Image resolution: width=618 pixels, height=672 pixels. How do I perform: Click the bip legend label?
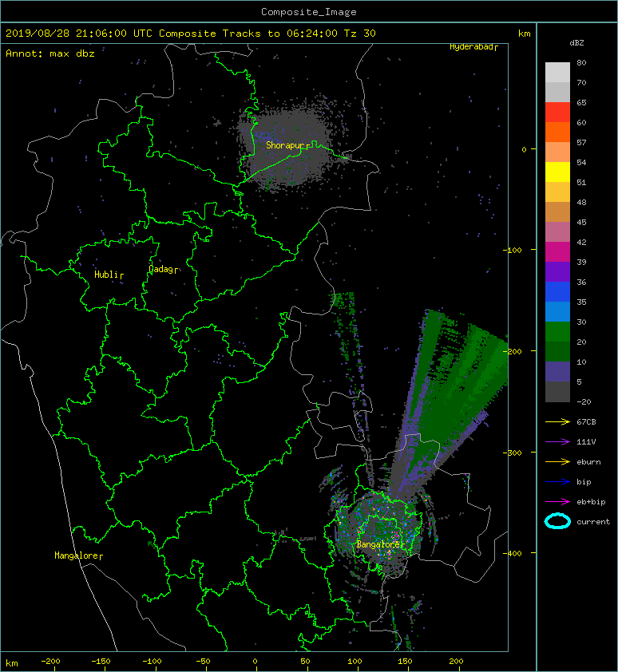point(584,482)
